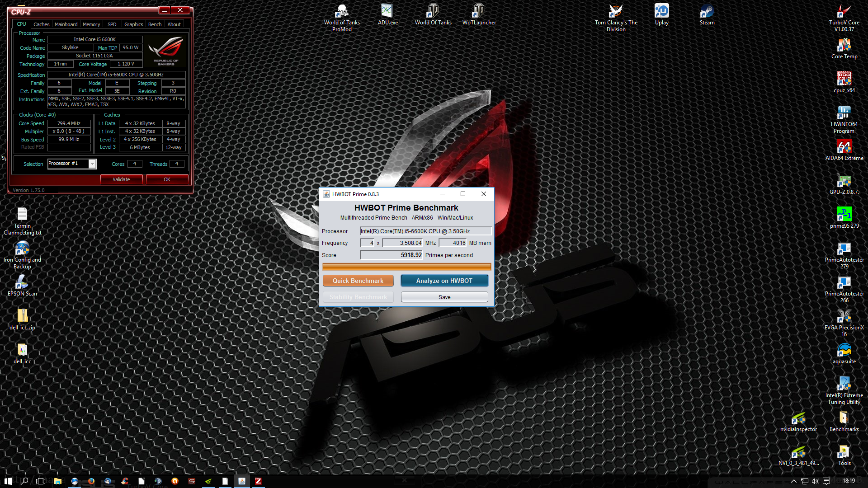Open the PrimeAutotester 266 icon
The image size is (868, 488).
coord(844,289)
